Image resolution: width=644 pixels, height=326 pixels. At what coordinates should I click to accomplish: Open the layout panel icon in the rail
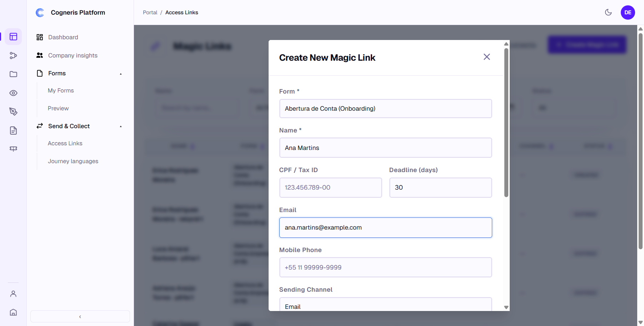click(13, 37)
